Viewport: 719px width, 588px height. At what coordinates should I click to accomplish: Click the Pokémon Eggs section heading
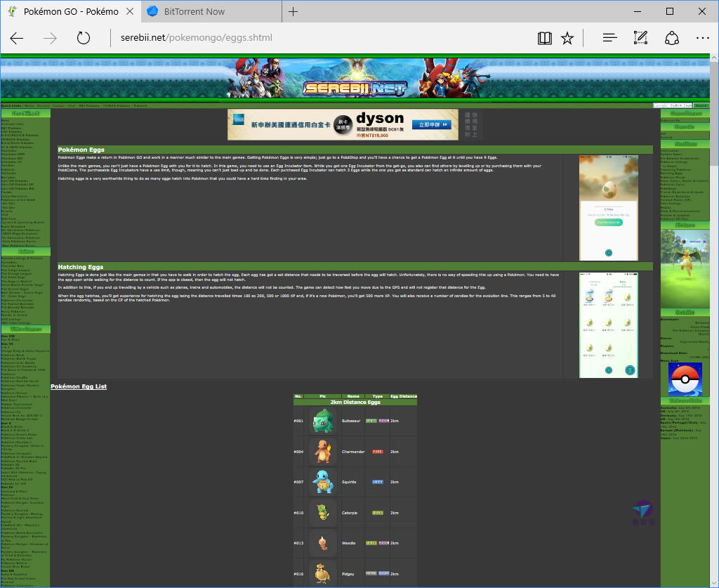tap(81, 150)
